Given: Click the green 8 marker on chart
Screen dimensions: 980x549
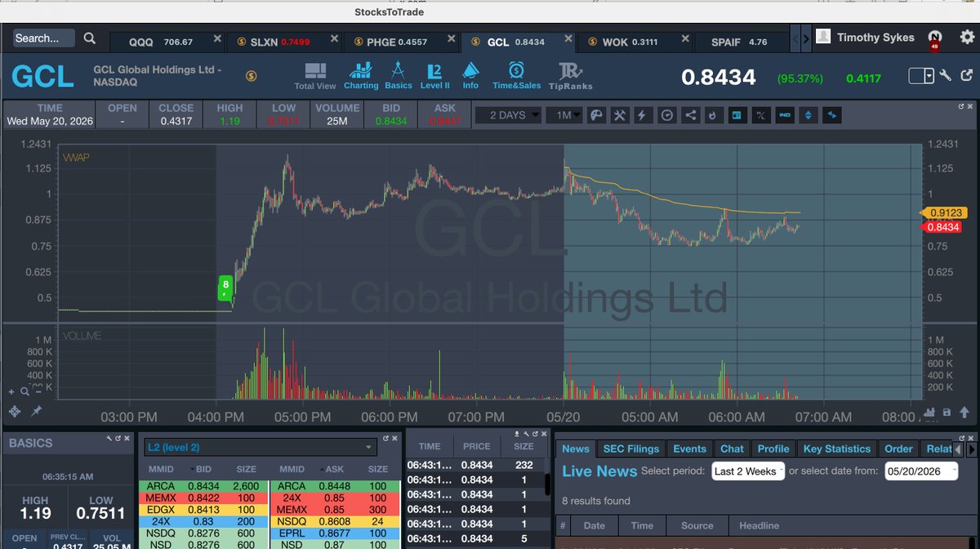Looking at the screenshot, I should (x=225, y=288).
